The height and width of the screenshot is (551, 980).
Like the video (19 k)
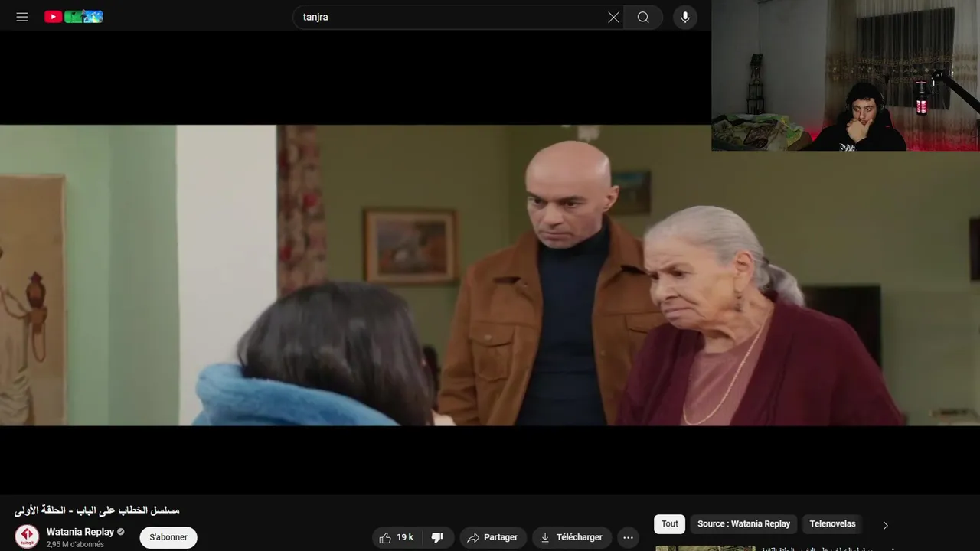click(x=397, y=537)
